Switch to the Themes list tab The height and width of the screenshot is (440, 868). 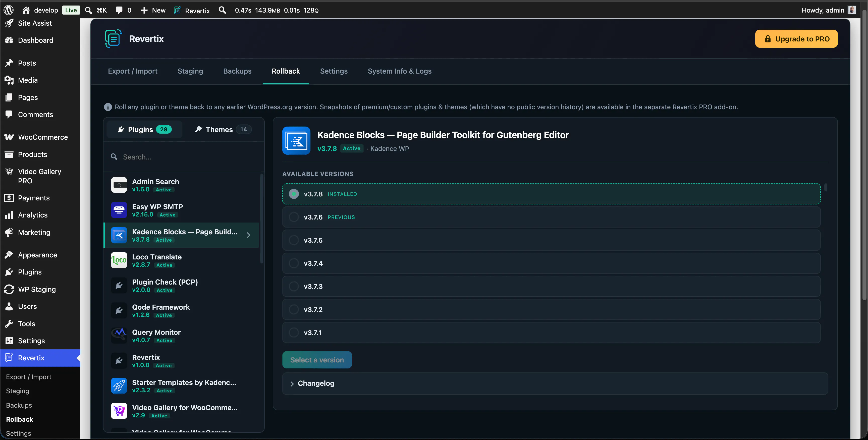(x=223, y=129)
